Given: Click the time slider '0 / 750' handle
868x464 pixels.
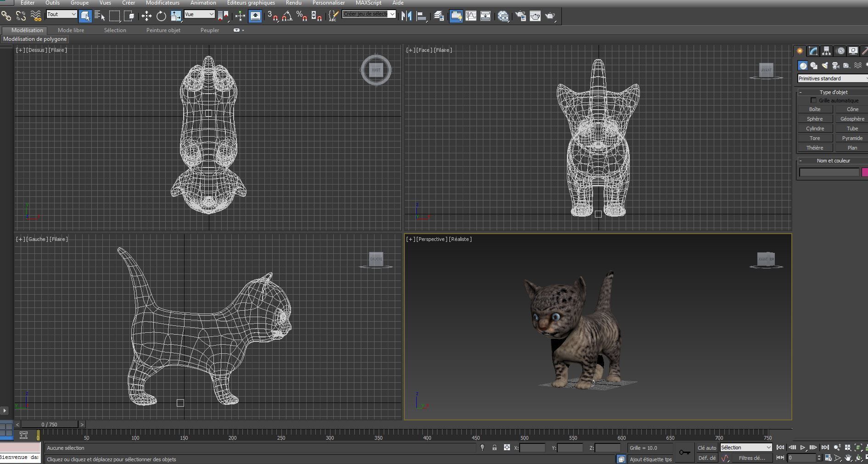Looking at the screenshot, I should [50, 425].
